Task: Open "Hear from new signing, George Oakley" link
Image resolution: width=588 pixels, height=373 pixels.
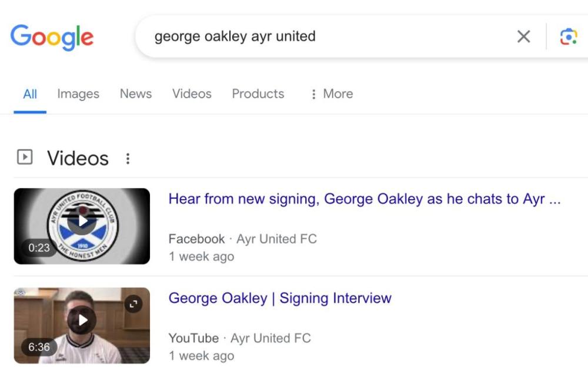Action: pos(364,199)
